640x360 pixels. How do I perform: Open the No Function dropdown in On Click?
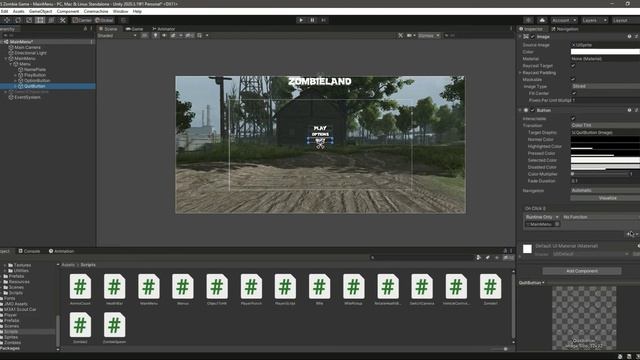[600, 217]
